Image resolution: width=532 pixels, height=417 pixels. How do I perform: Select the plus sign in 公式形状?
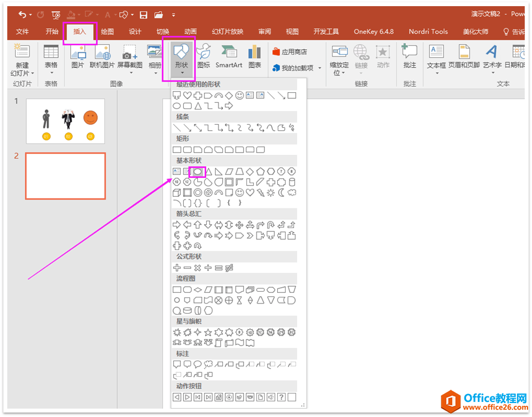tap(177, 268)
